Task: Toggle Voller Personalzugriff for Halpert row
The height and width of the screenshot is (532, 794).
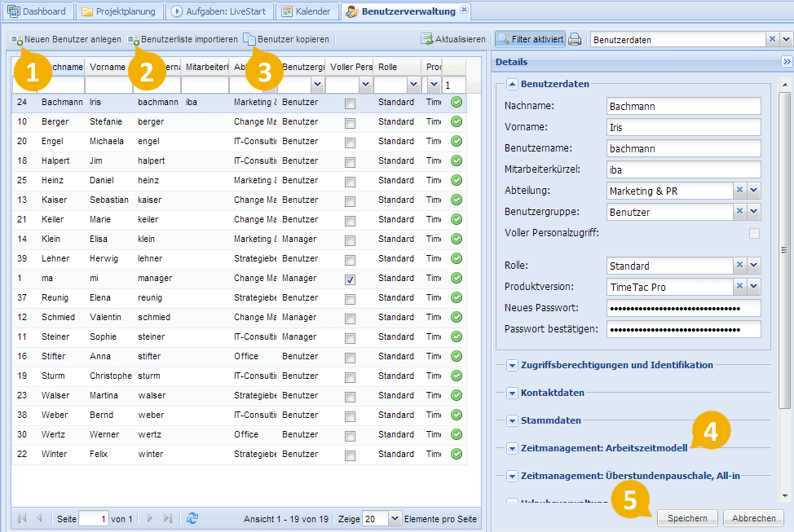Action: pos(350,162)
